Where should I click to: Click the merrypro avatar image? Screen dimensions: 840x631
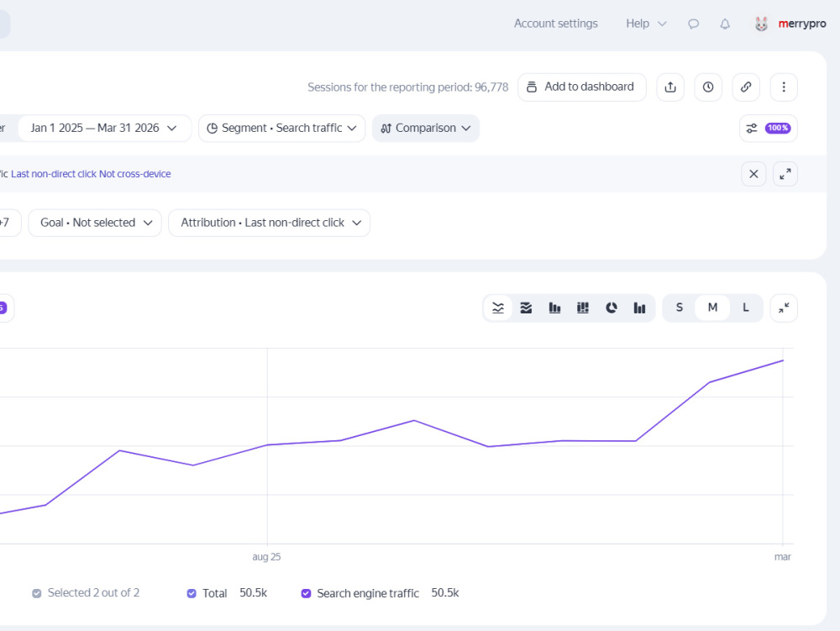click(761, 24)
